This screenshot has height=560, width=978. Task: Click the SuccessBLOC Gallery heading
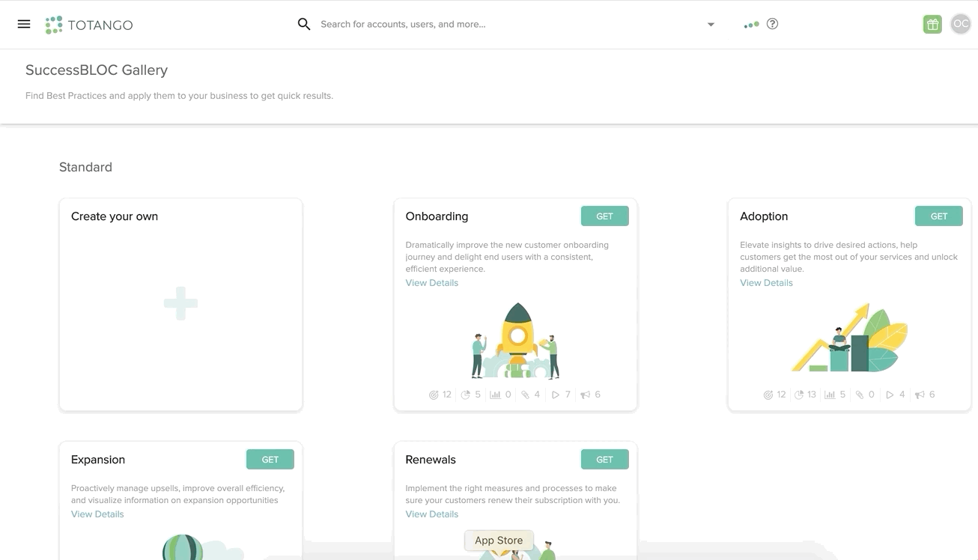[x=97, y=70]
